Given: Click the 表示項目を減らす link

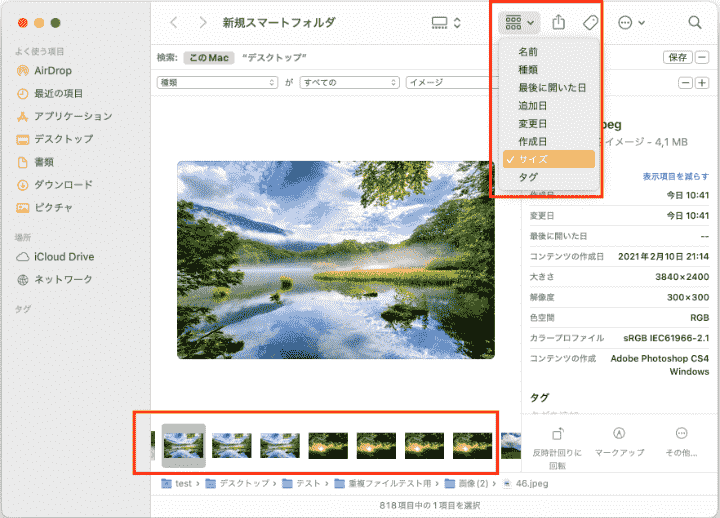Looking at the screenshot, I should (675, 176).
